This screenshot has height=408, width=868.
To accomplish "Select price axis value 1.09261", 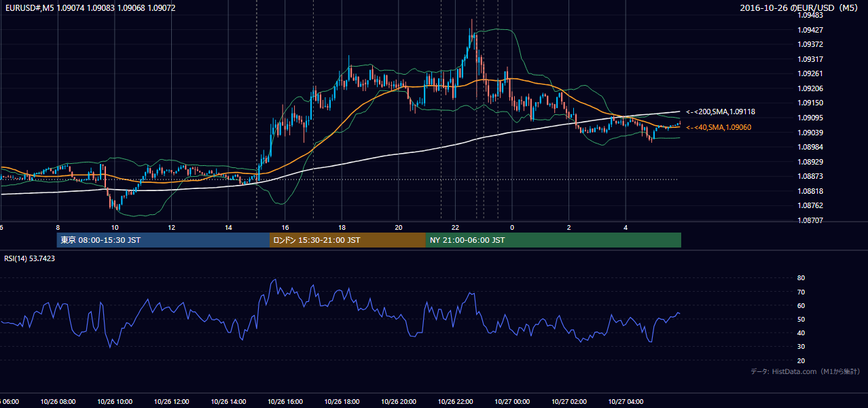I will [x=810, y=73].
